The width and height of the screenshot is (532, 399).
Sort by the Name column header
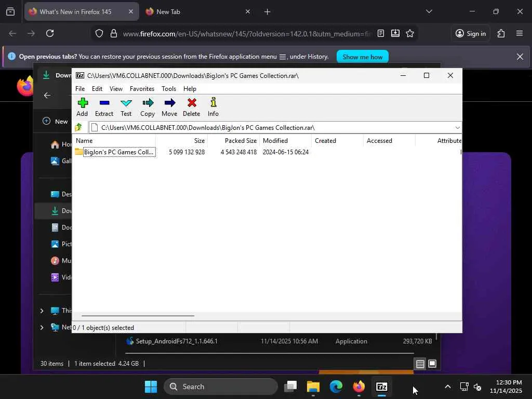click(x=115, y=140)
